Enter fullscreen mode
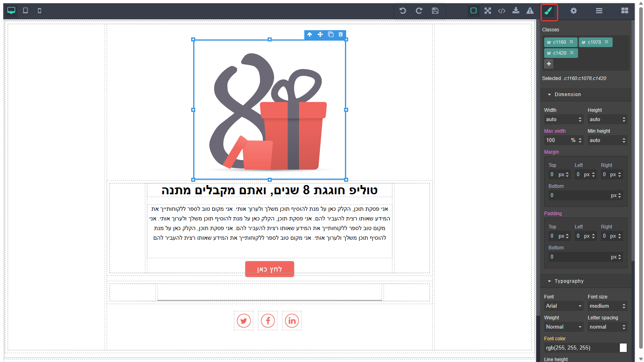 tap(488, 10)
